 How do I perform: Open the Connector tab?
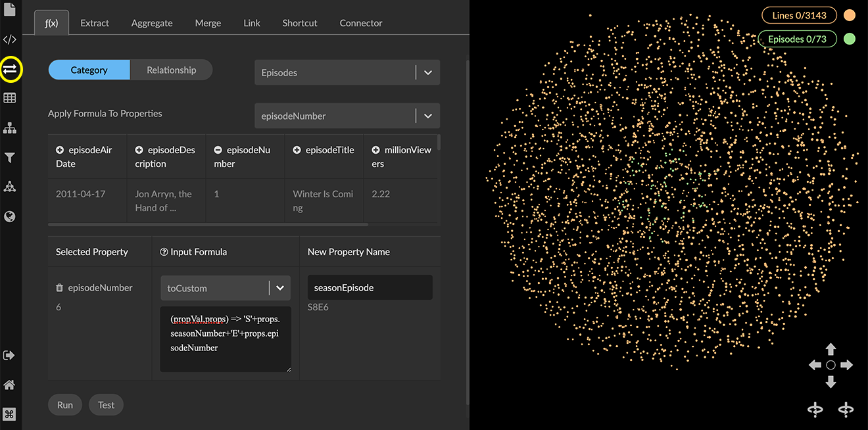click(x=360, y=23)
